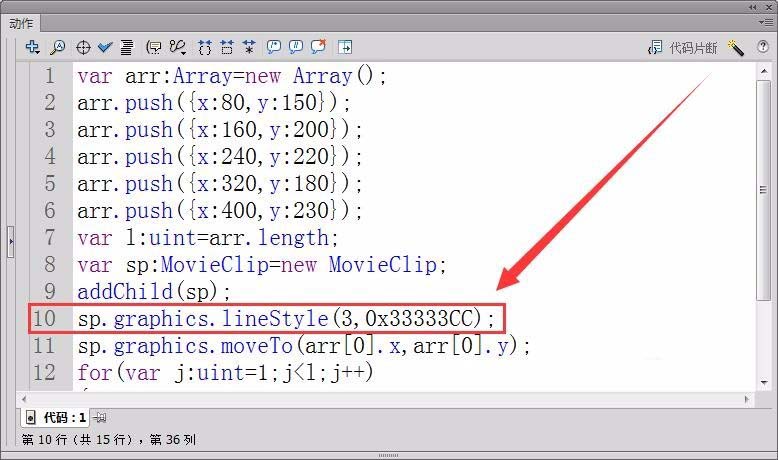Collapse the panel with the double-arrow icon

coord(753,7)
